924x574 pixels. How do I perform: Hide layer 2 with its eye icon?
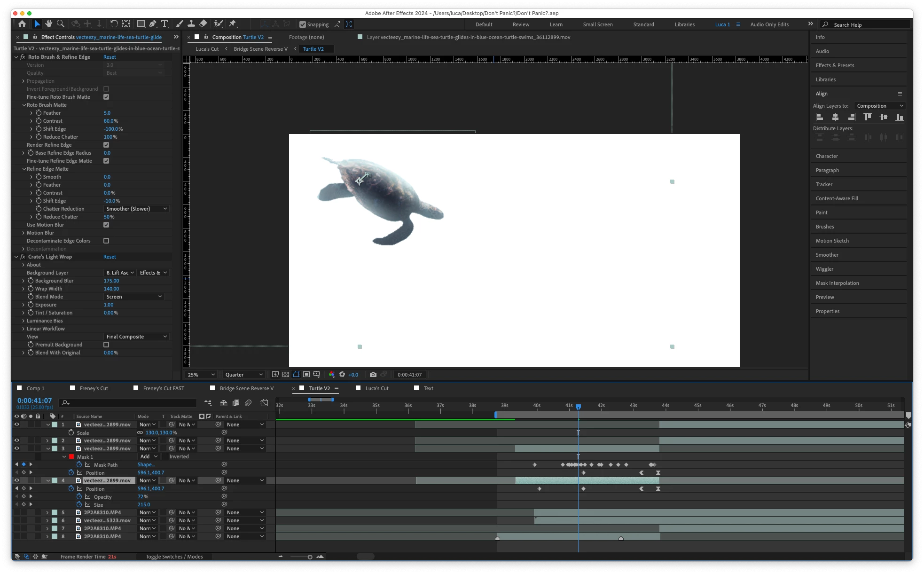tap(17, 440)
